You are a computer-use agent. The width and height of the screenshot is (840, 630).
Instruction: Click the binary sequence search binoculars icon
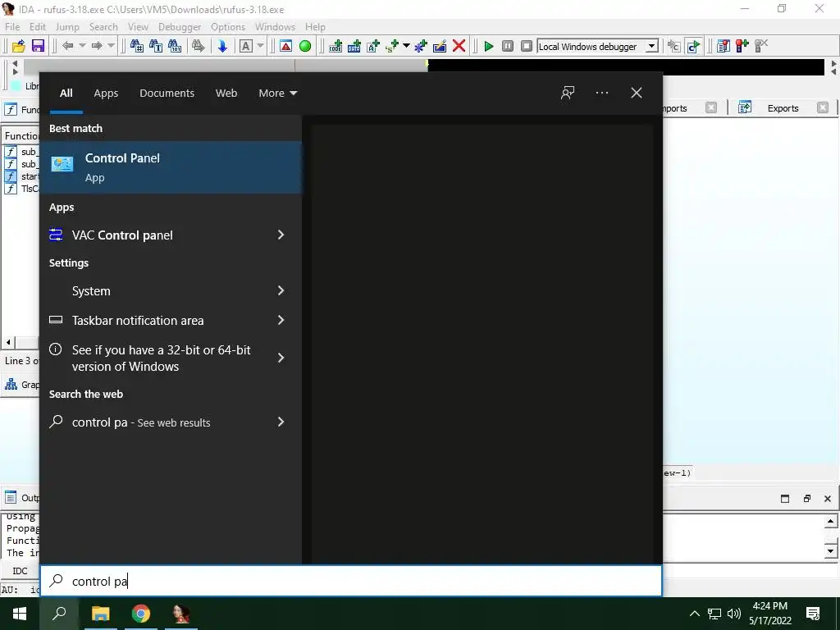(x=175, y=46)
